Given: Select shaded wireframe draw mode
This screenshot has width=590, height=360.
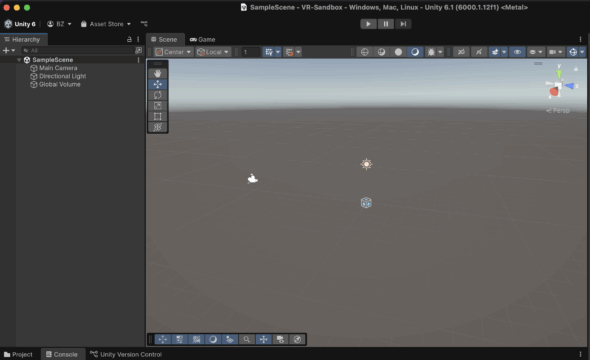Looking at the screenshot, I should coord(381,52).
